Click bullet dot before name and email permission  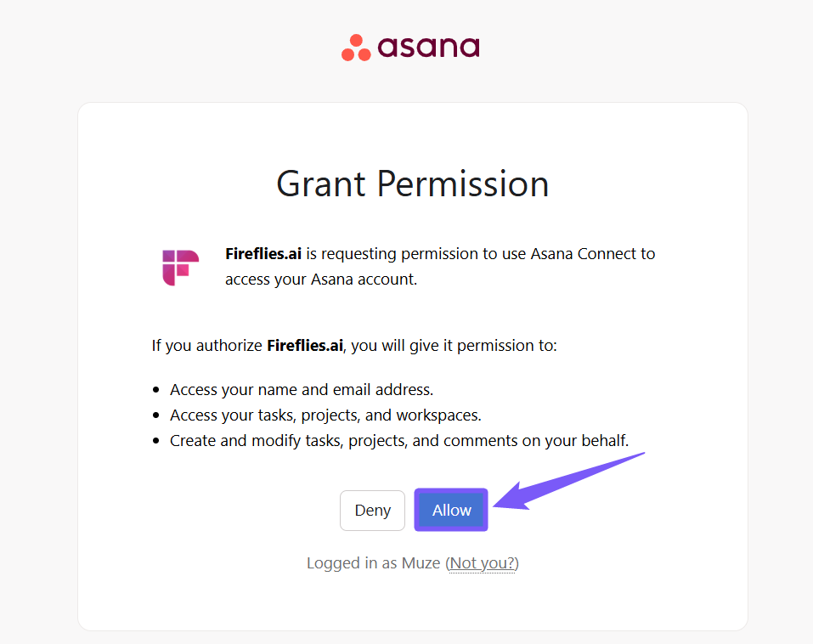(x=156, y=391)
